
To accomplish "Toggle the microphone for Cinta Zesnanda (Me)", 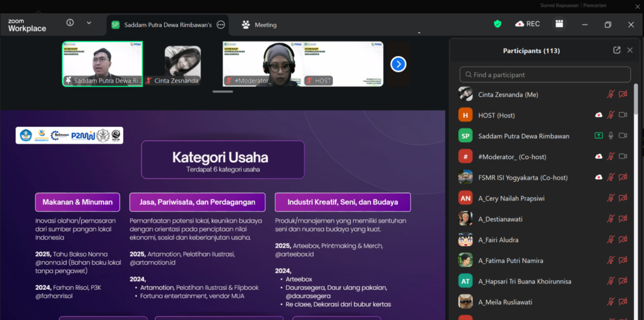I will [x=611, y=94].
